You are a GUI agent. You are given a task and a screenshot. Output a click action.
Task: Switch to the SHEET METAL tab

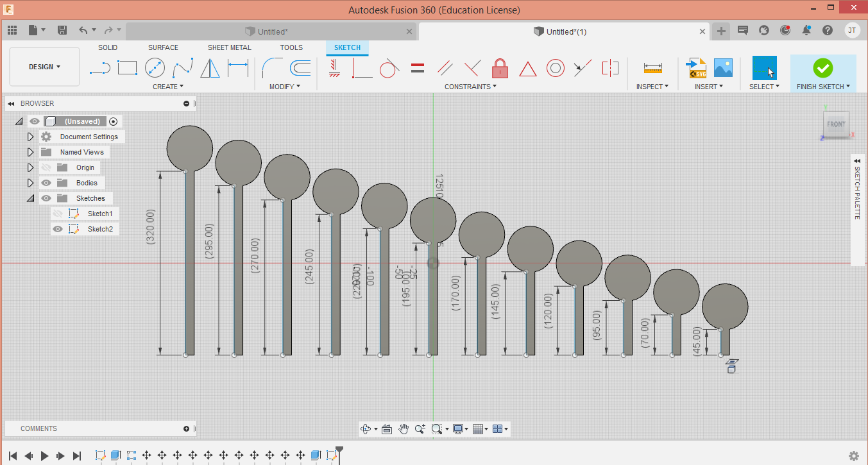tap(230, 47)
